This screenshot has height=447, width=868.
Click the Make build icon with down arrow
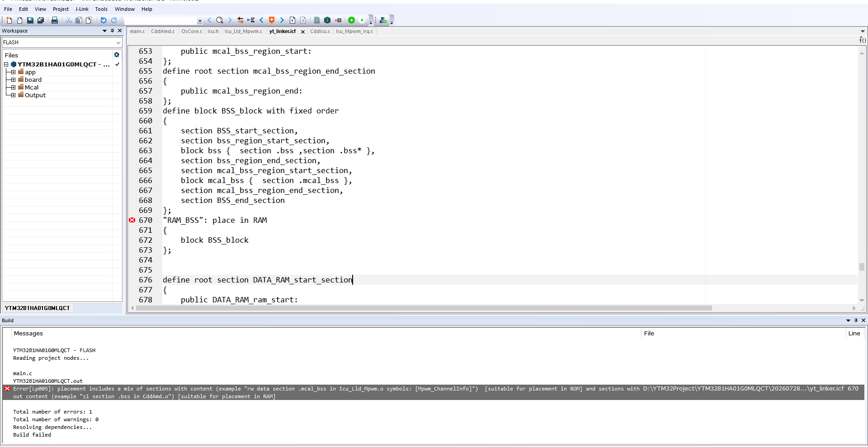tap(383, 20)
